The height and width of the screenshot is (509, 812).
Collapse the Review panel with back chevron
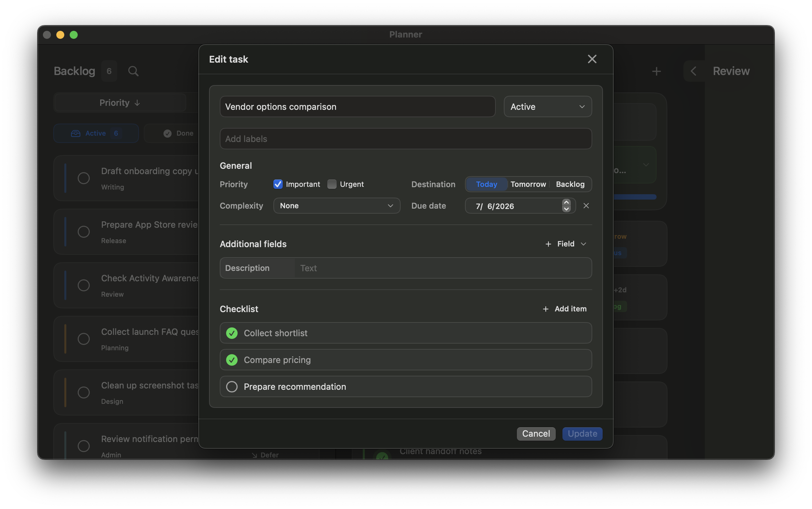[x=693, y=71]
